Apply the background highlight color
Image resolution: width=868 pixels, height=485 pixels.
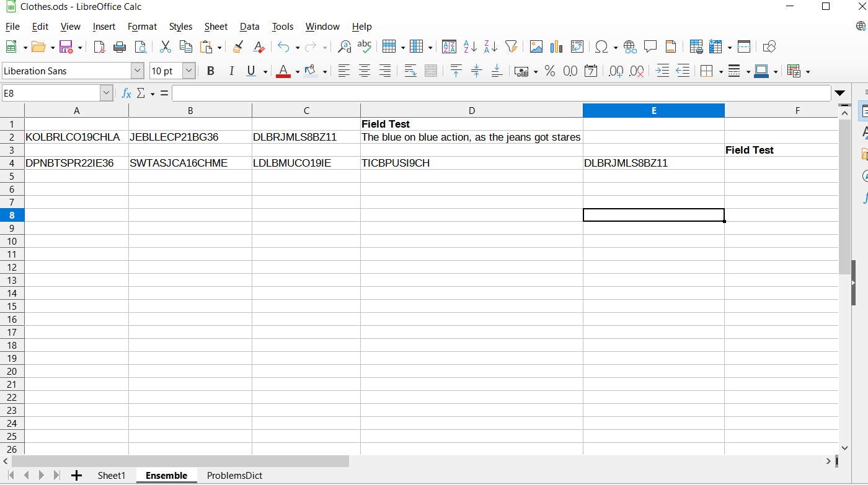click(311, 71)
